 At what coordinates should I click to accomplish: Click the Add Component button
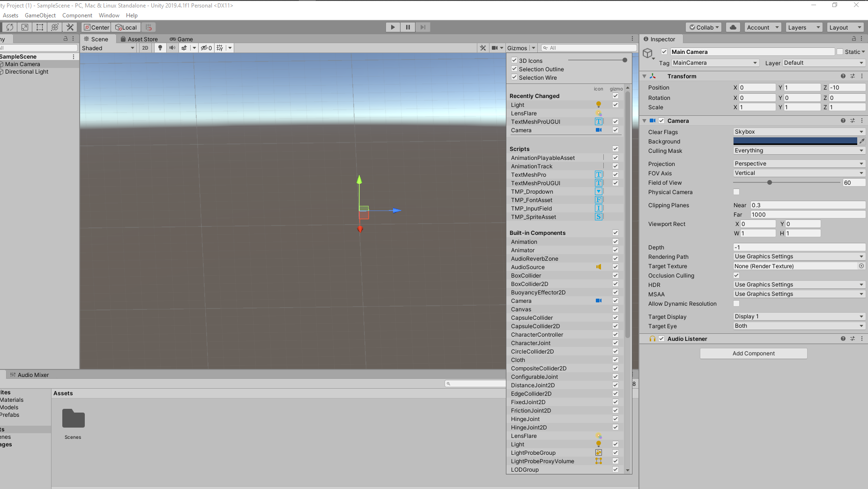(x=754, y=354)
